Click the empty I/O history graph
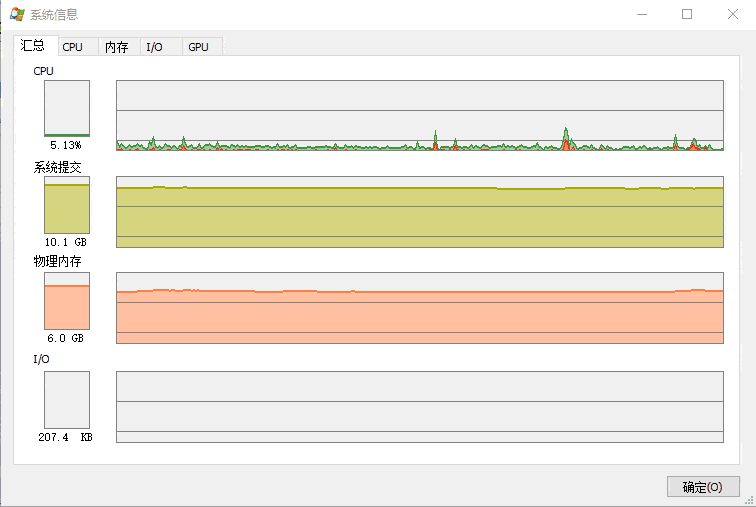 click(419, 407)
